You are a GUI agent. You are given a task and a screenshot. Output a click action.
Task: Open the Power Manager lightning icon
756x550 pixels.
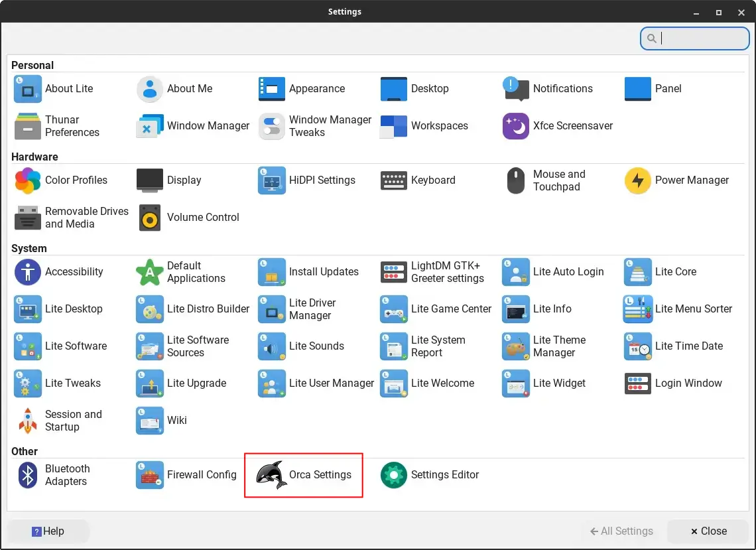point(637,180)
